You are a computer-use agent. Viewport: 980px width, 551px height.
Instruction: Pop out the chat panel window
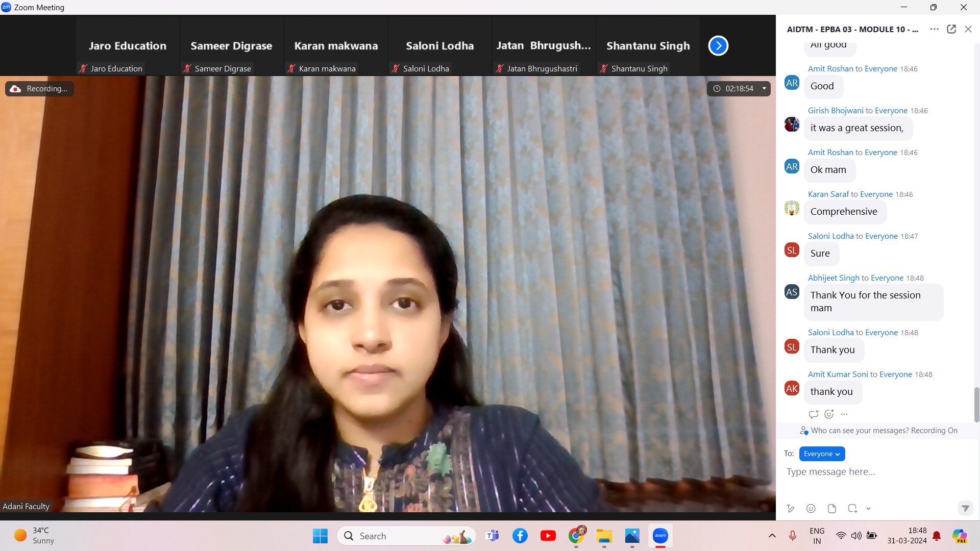tap(951, 29)
